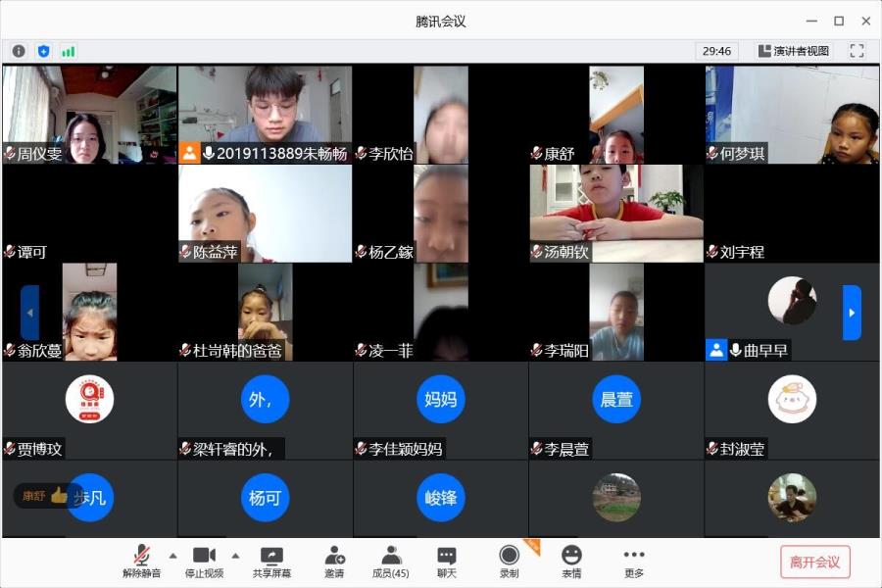Go to next page of participants
882x588 pixels.
coord(852,313)
